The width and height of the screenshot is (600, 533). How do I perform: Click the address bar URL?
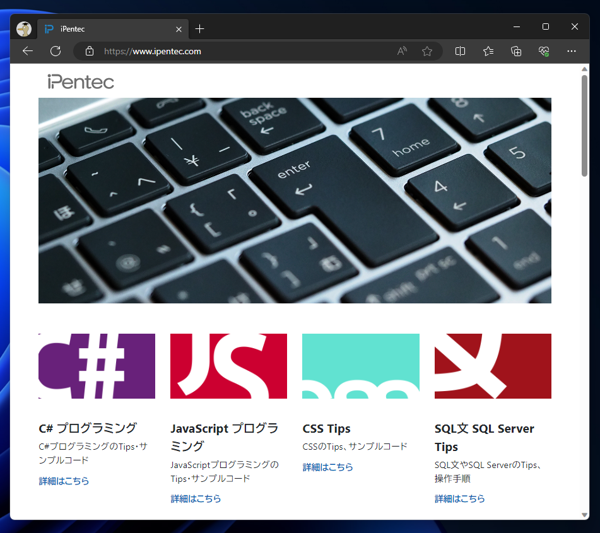[152, 51]
